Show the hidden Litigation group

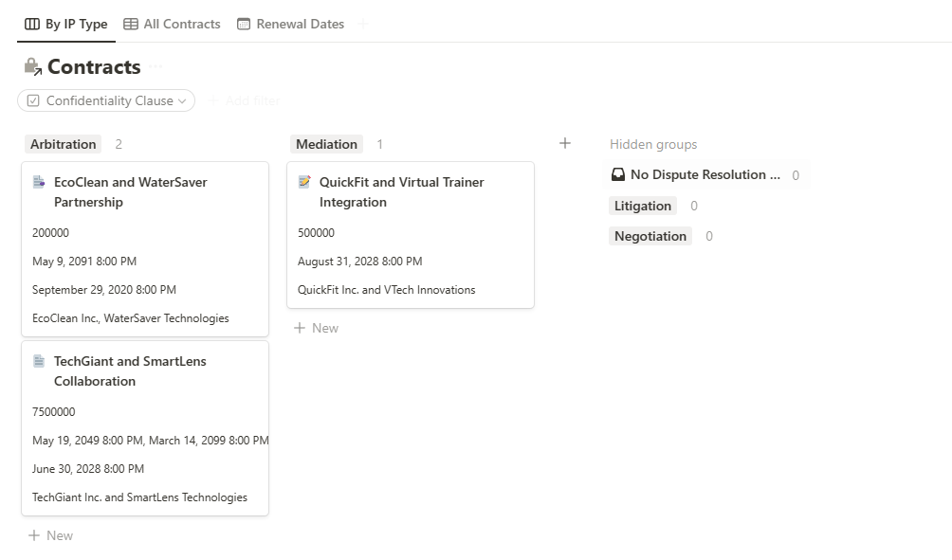pos(643,206)
